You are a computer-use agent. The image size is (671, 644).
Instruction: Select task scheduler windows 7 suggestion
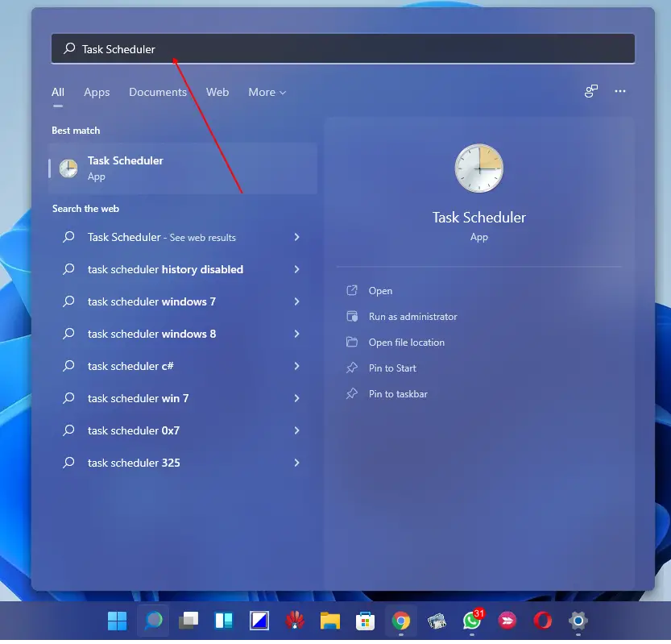click(151, 301)
